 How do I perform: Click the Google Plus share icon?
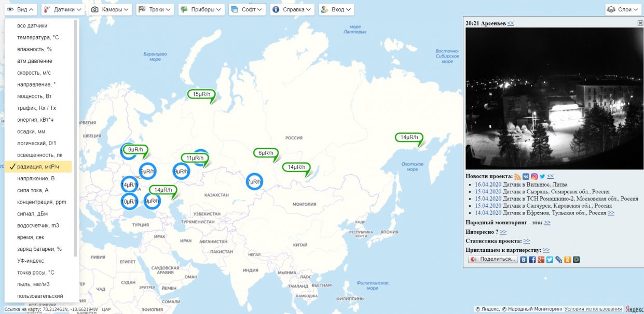(541, 260)
